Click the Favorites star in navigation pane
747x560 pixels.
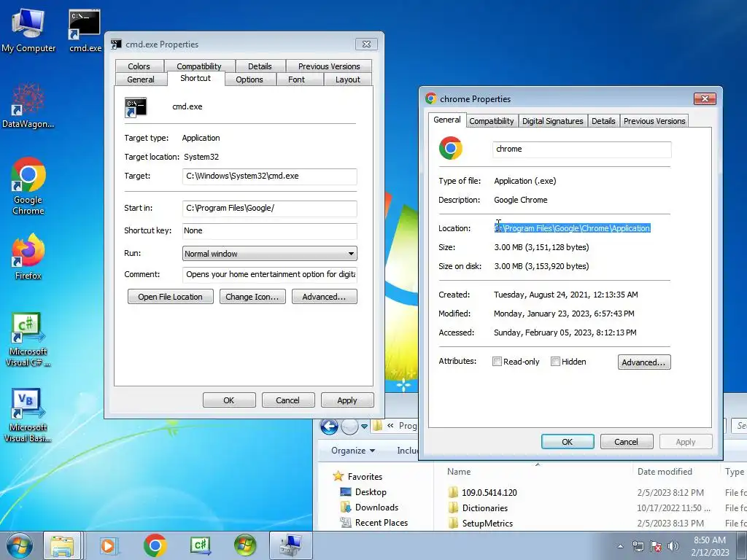[x=338, y=476]
